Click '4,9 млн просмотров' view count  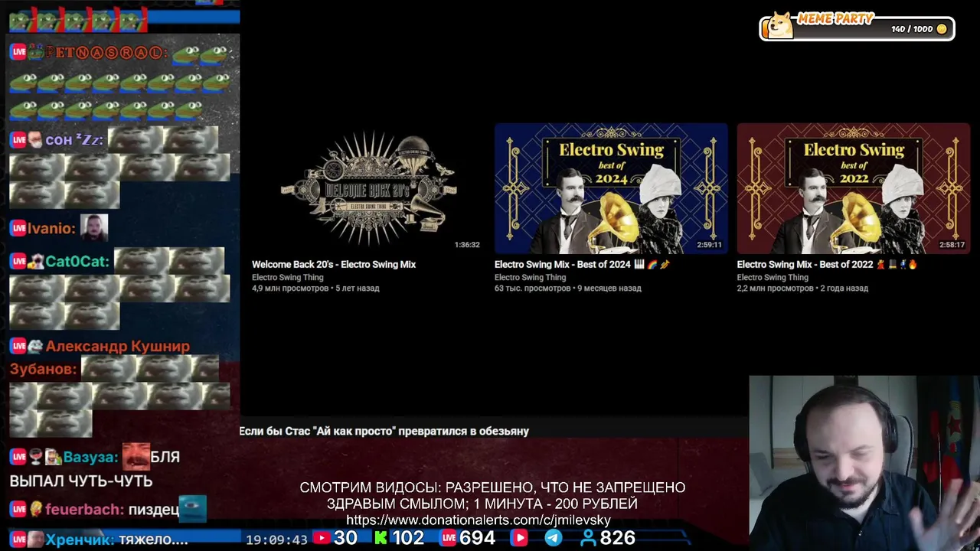point(290,289)
